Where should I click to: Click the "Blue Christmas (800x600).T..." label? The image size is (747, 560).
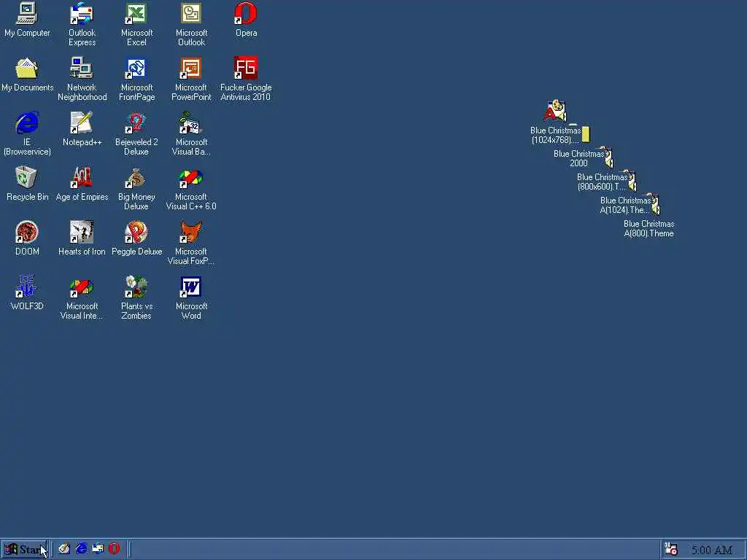point(602,182)
